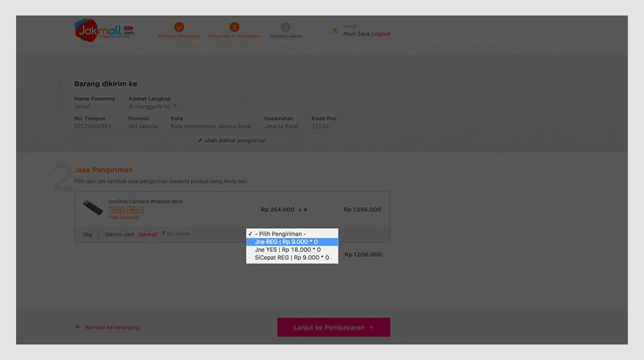Viewport: 644px width, 360px height.
Task: Select address Jl. mangga IV no. 7
Action: pyautogui.click(x=152, y=106)
